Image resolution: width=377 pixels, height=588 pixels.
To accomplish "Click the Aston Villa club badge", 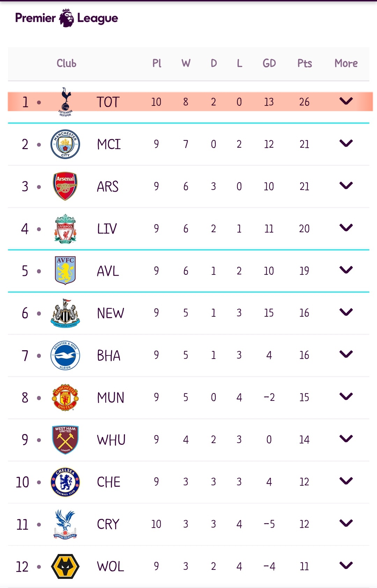I will 65,271.
